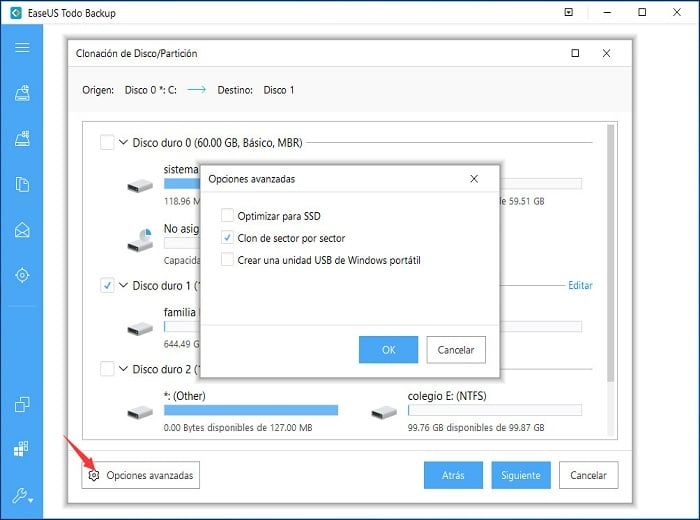Uncheck the Disco duro 1 checkbox
The image size is (700, 520).
(107, 285)
